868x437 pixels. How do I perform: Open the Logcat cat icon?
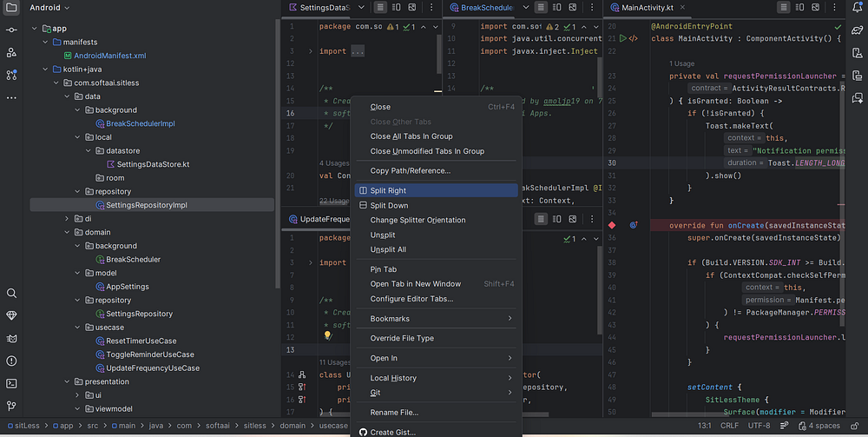point(11,339)
